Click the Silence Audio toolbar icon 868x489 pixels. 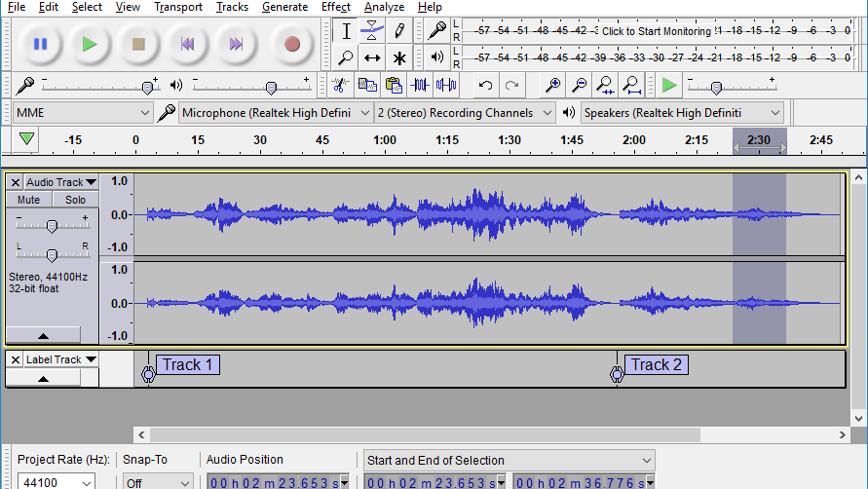[446, 86]
